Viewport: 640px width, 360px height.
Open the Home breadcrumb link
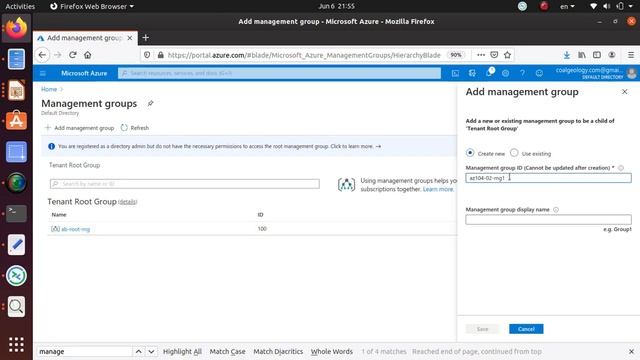tap(49, 89)
